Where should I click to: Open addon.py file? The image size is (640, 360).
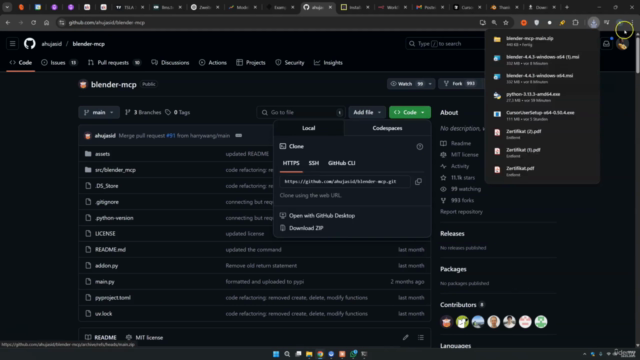tap(107, 266)
